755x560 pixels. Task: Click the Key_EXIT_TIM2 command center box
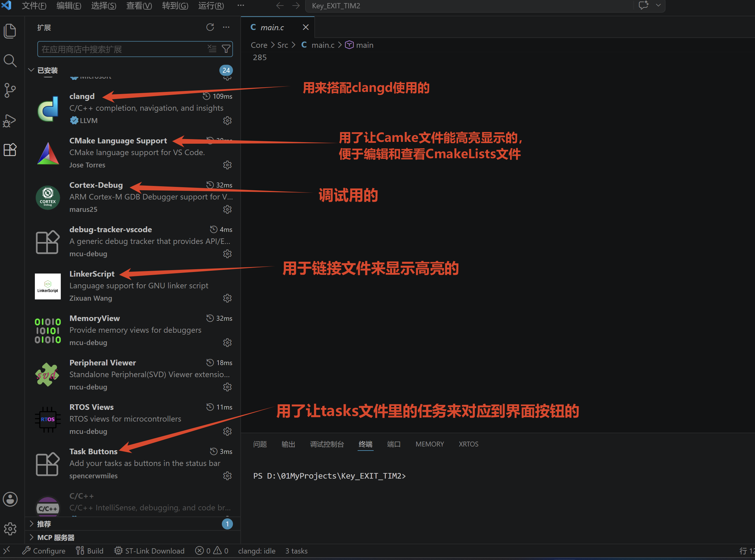tap(469, 6)
